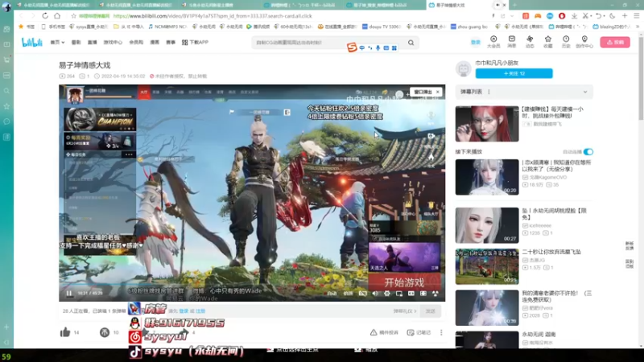Click the web fullscreen icon in player

click(x=423, y=293)
